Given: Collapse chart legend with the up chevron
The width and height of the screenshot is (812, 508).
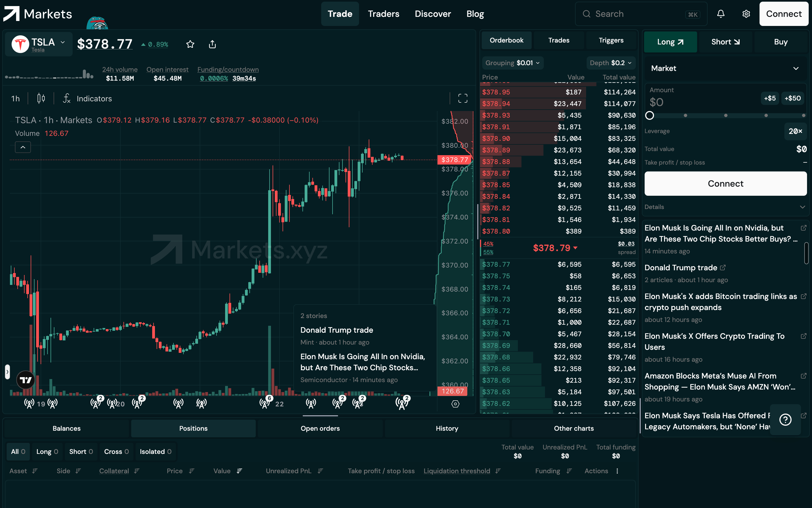Looking at the screenshot, I should point(23,147).
